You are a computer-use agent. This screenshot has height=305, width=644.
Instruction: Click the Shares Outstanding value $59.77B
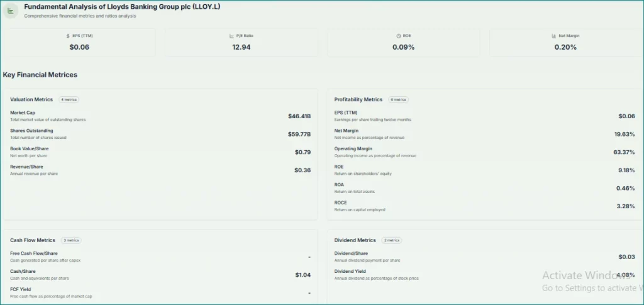[x=299, y=134]
